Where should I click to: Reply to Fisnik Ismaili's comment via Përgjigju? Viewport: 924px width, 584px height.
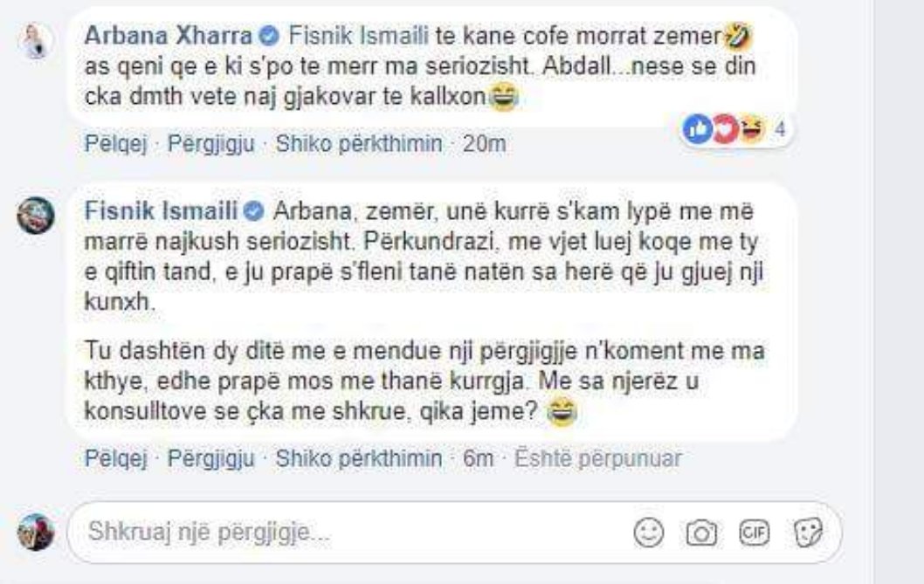pyautogui.click(x=211, y=457)
